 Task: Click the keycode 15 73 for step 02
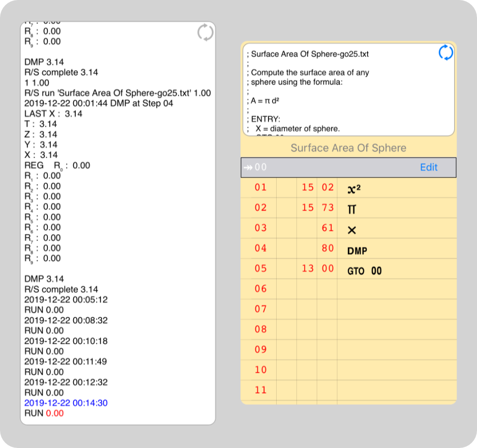(x=317, y=208)
